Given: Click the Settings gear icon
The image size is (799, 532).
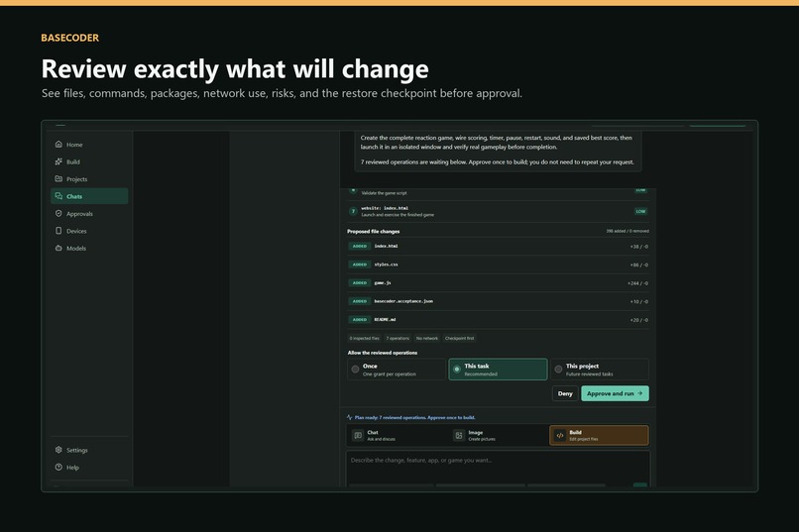Looking at the screenshot, I should coord(58,450).
